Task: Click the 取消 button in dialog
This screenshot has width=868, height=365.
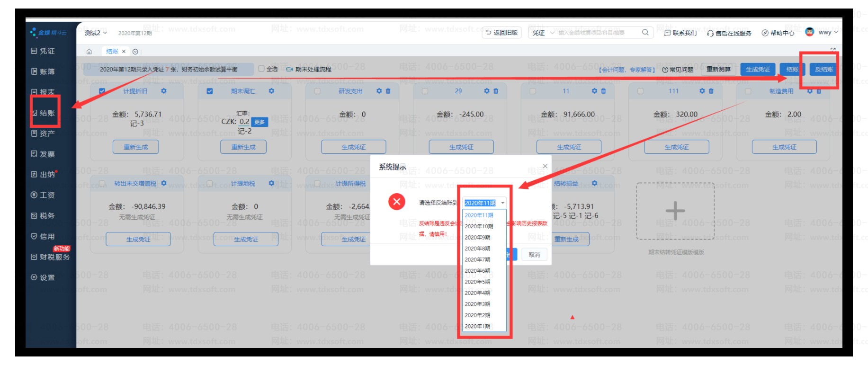Action: point(535,255)
